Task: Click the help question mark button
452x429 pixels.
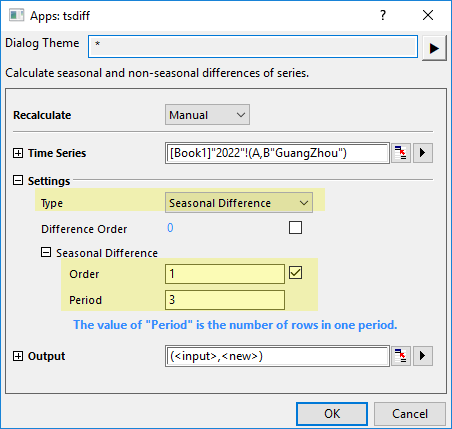Action: [x=383, y=15]
